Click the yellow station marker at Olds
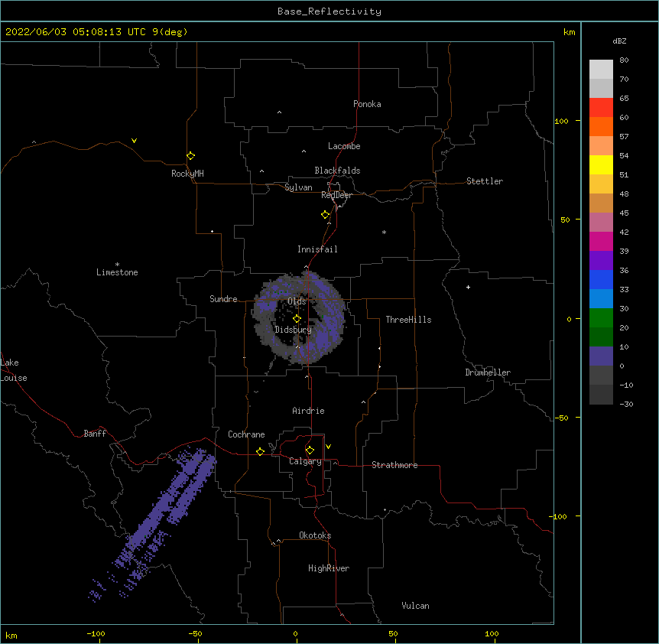659x644 pixels. tap(297, 319)
